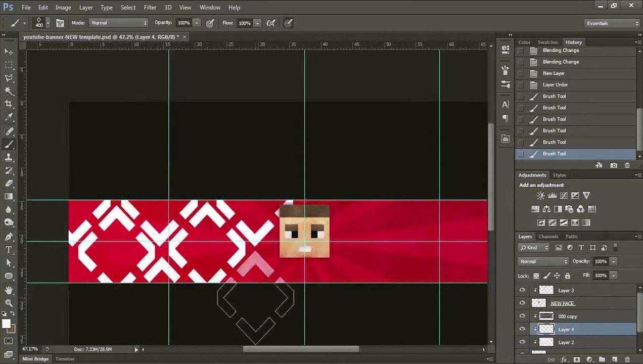Activate the Zoom tool
The width and height of the screenshot is (643, 364).
pyautogui.click(x=9, y=303)
